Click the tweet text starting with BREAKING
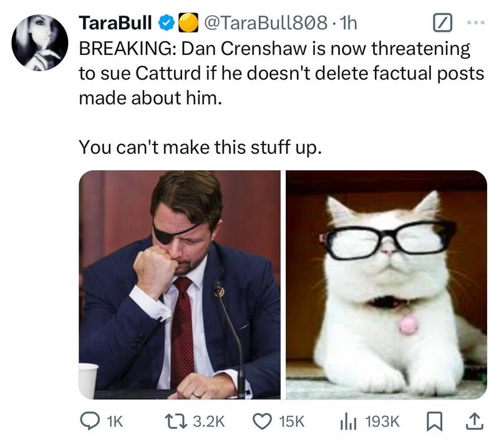499x448 pixels. 281,73
